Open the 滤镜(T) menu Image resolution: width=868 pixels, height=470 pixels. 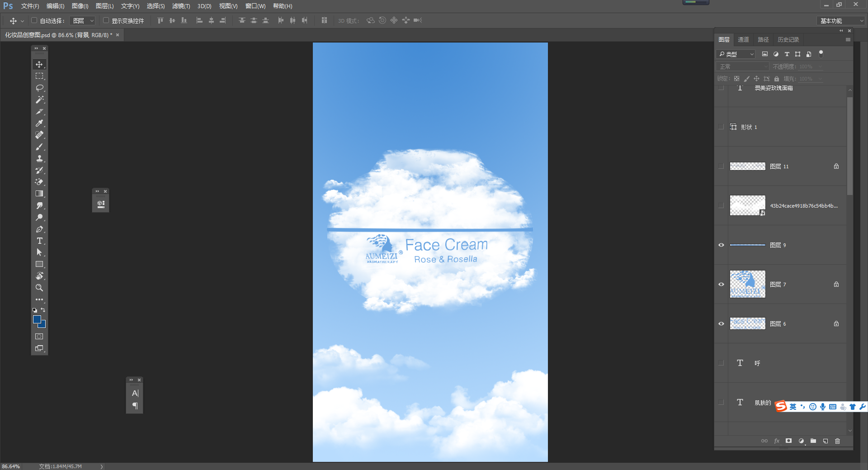click(x=181, y=6)
